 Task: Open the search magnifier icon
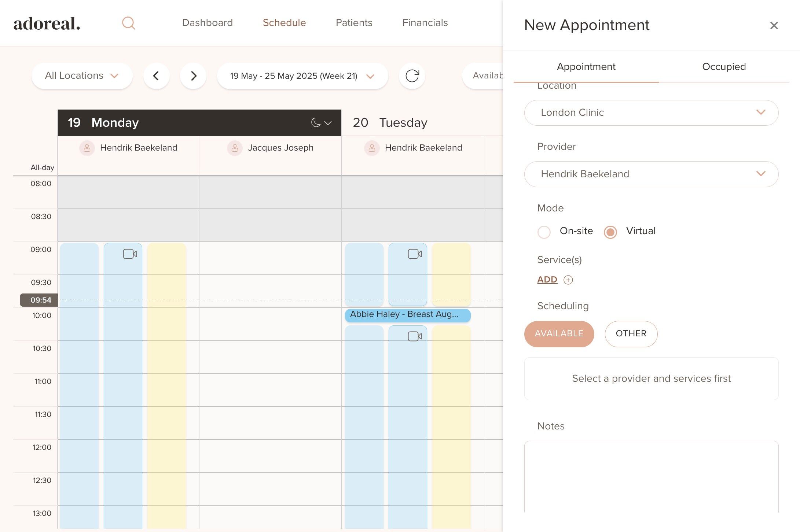click(128, 23)
